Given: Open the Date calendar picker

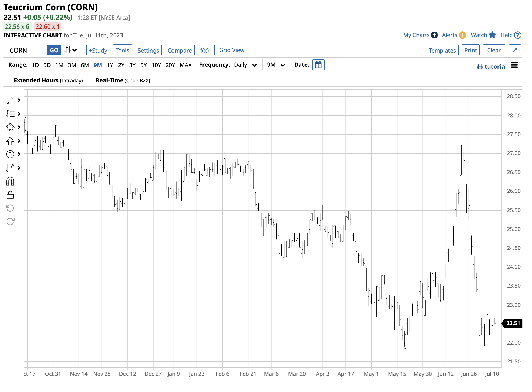Looking at the screenshot, I should [x=318, y=65].
